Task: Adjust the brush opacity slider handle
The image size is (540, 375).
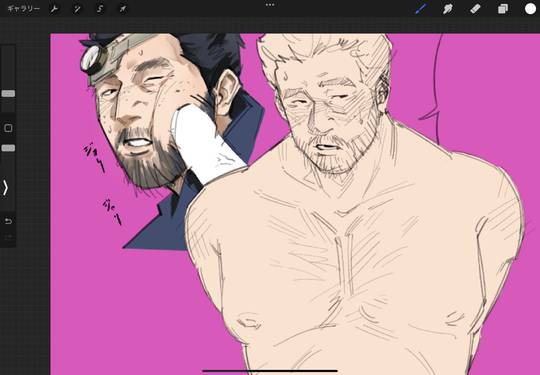Action: click(8, 148)
